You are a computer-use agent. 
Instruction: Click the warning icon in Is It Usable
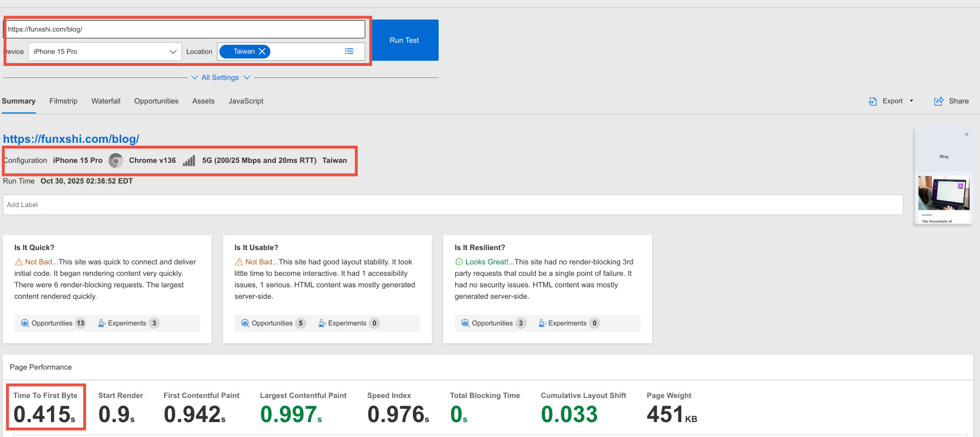click(239, 262)
